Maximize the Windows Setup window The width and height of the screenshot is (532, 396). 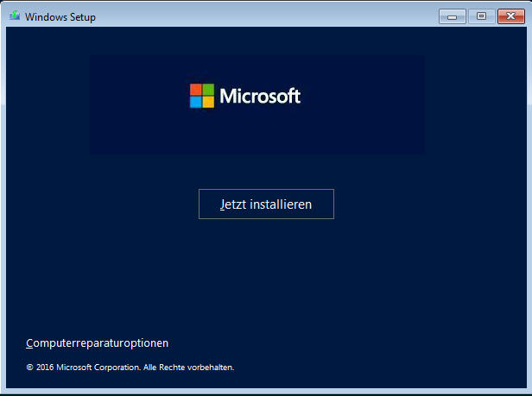pos(481,16)
